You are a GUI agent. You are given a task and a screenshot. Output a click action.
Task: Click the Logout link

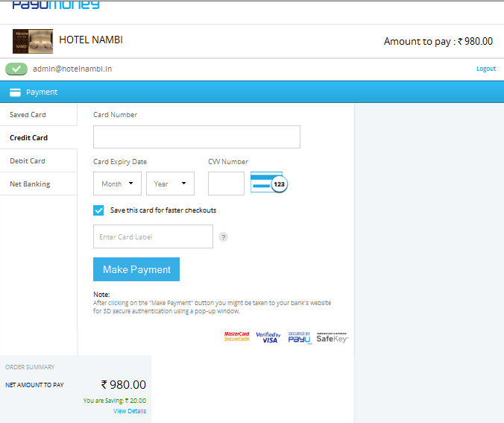tap(486, 69)
